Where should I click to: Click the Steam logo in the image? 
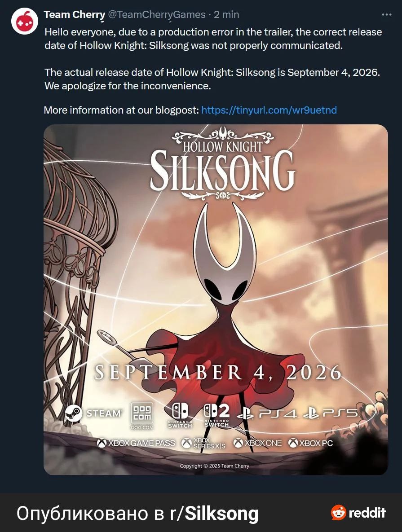click(x=93, y=413)
